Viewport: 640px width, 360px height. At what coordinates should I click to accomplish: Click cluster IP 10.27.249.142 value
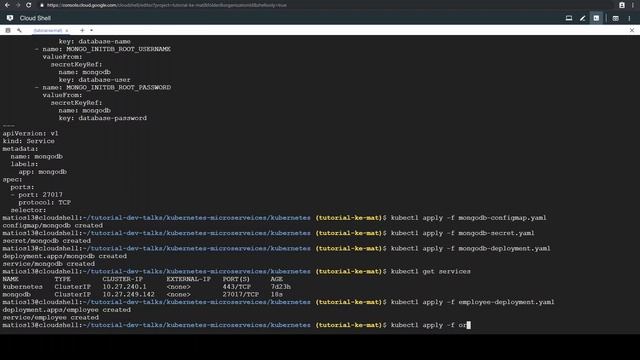[129, 294]
